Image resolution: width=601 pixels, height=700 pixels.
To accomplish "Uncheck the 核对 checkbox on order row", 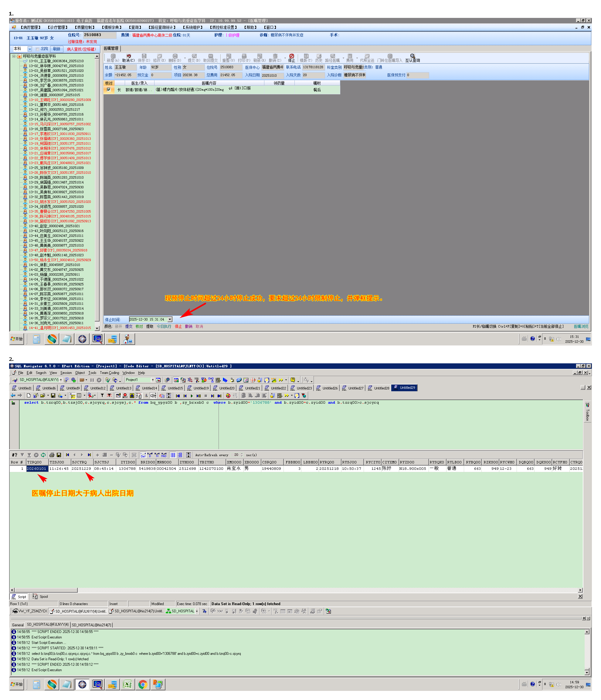I will (x=108, y=90).
